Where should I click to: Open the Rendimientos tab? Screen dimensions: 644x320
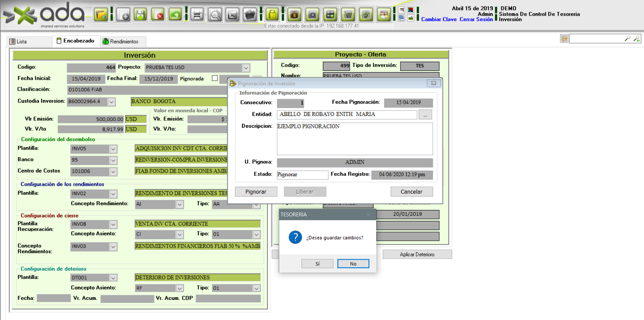pos(121,42)
